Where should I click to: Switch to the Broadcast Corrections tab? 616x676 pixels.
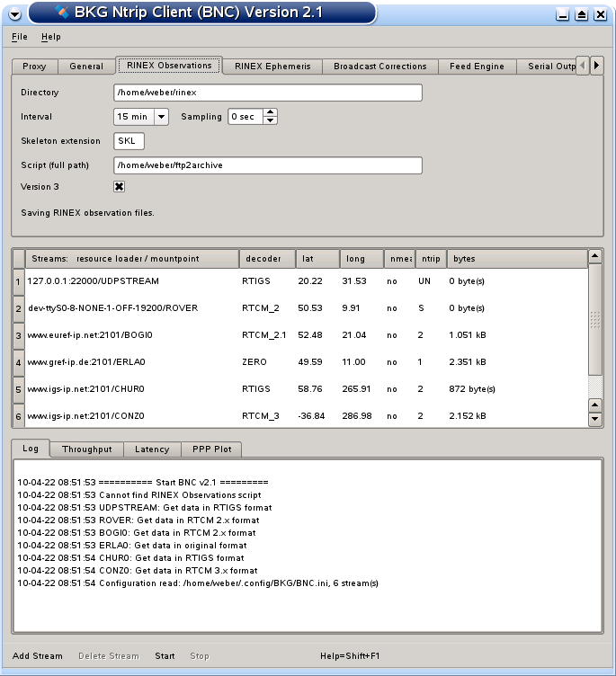point(379,67)
